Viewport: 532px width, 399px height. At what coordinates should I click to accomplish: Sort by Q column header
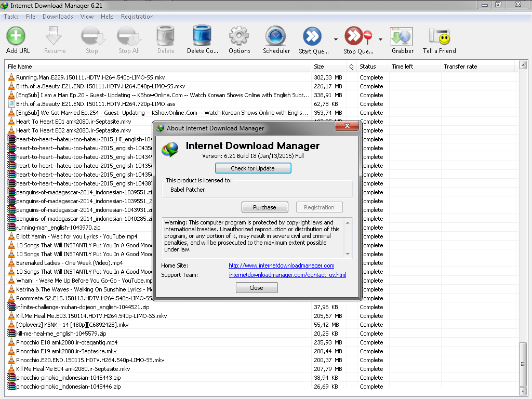[352, 66]
